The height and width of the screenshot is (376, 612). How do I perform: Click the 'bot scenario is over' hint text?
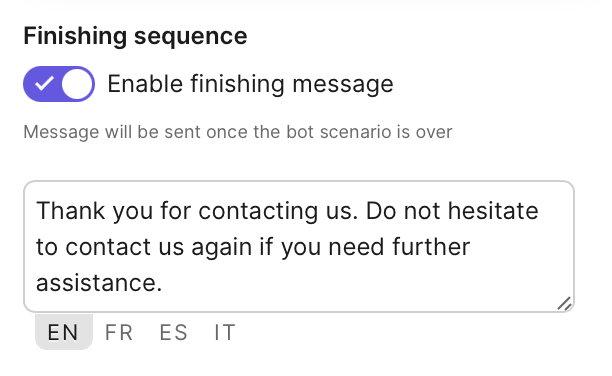click(x=369, y=132)
